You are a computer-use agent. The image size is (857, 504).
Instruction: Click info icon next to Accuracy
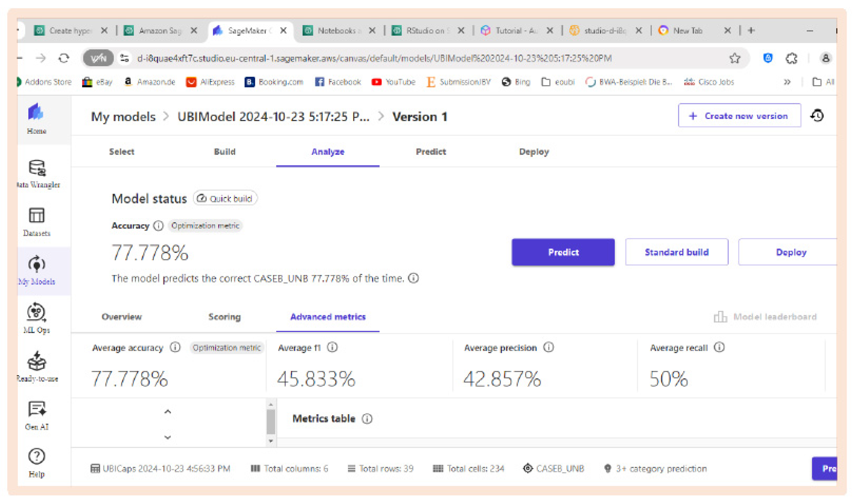(159, 226)
